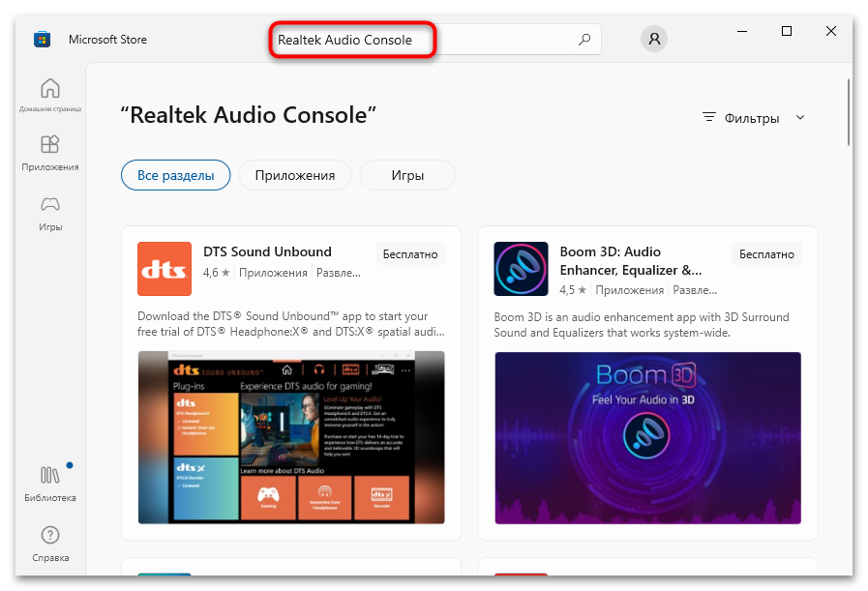This screenshot has width=868, height=591.
Task: Open the DTS Sound Unbound title
Action: click(267, 251)
